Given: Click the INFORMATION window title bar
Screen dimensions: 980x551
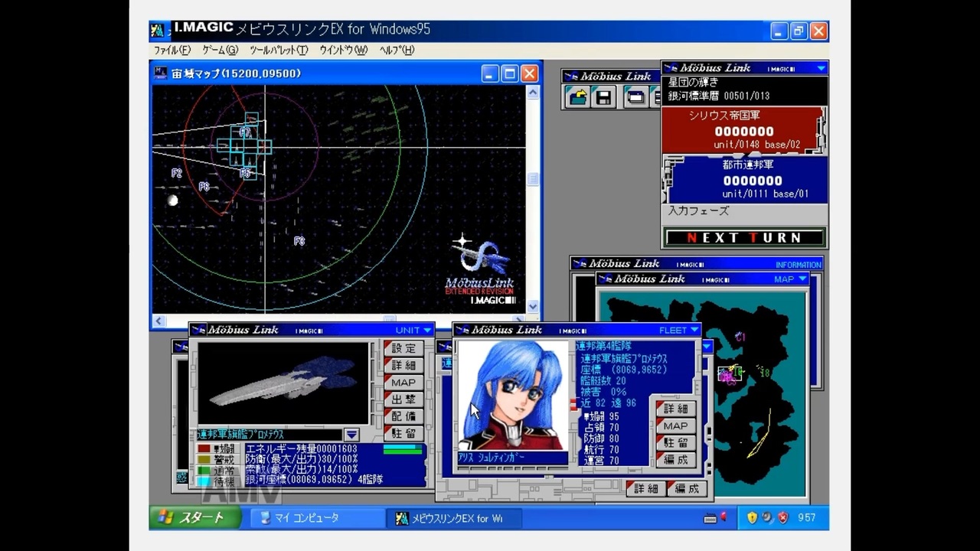Looking at the screenshot, I should [x=697, y=264].
